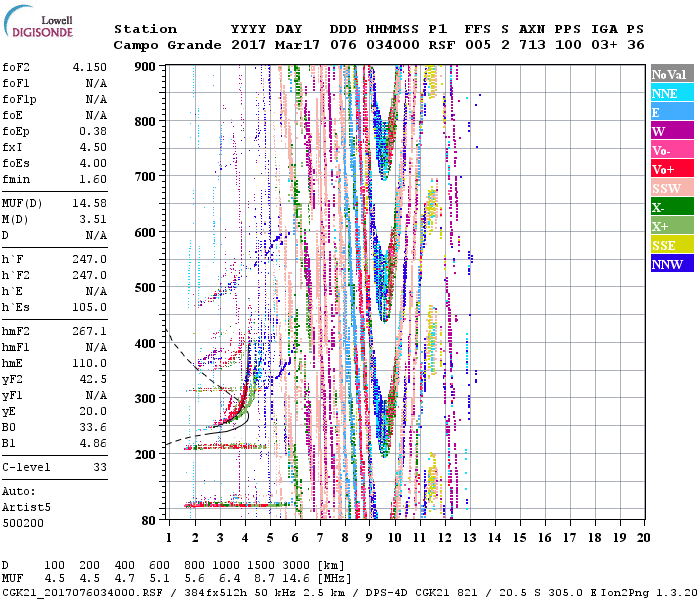Select the NoVal legend swatch
700x600 pixels.
point(672,74)
